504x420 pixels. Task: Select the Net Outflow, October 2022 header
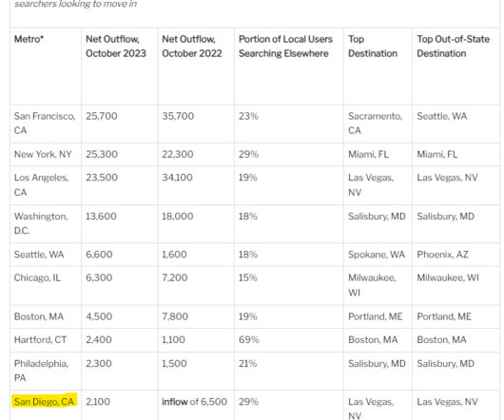pyautogui.click(x=192, y=47)
